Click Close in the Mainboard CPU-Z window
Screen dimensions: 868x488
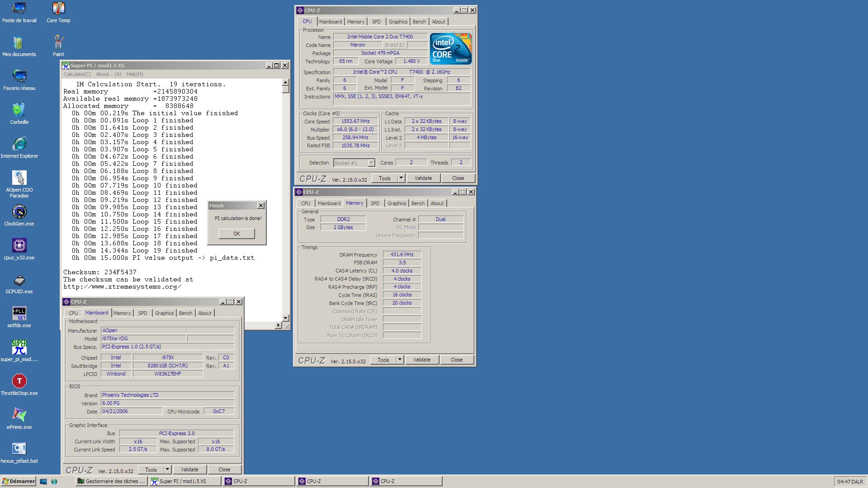pyautogui.click(x=224, y=469)
